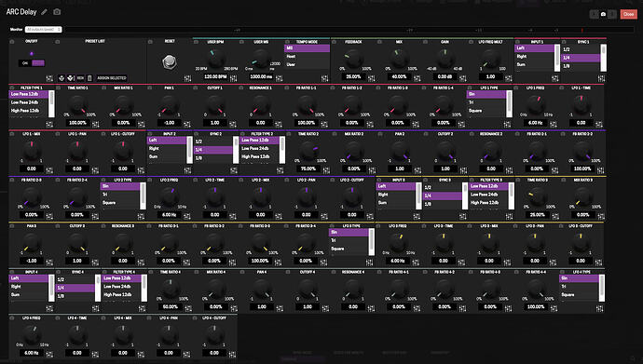Click the first preset import icon left of REN

(x=62, y=78)
